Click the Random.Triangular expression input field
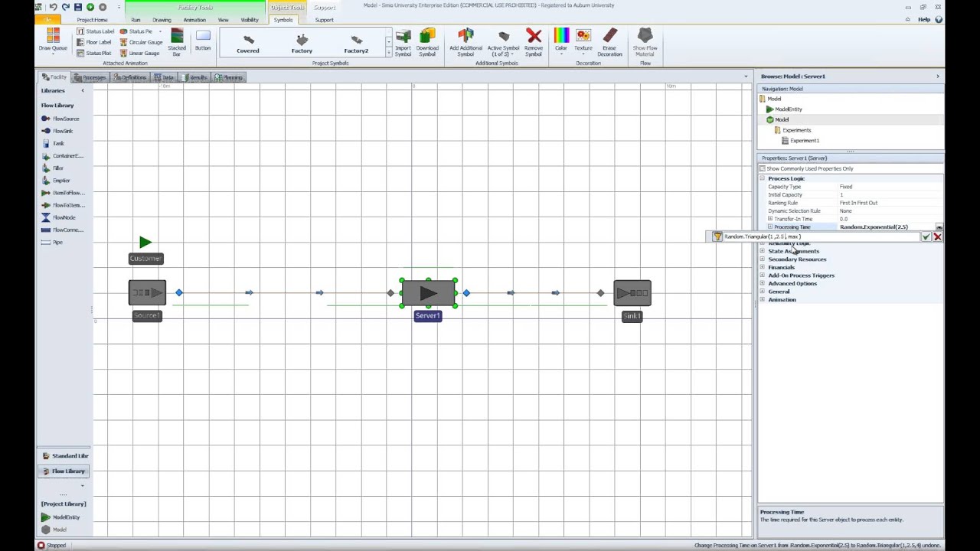The image size is (980, 551). [x=821, y=237]
